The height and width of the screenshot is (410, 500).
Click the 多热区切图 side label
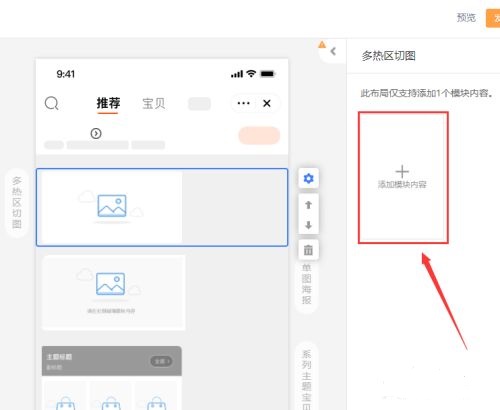pyautogui.click(x=17, y=203)
